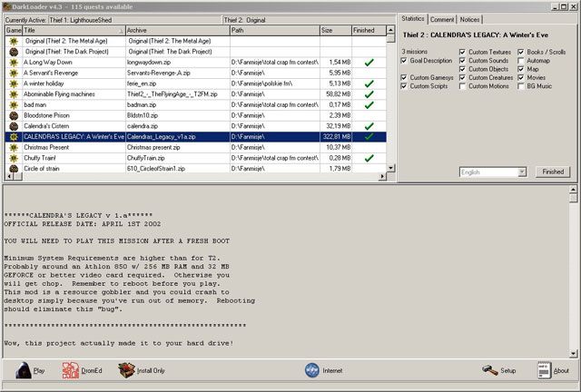The image size is (581, 392).
Task: Click the readme text scroll down arrow
Action: (573, 353)
